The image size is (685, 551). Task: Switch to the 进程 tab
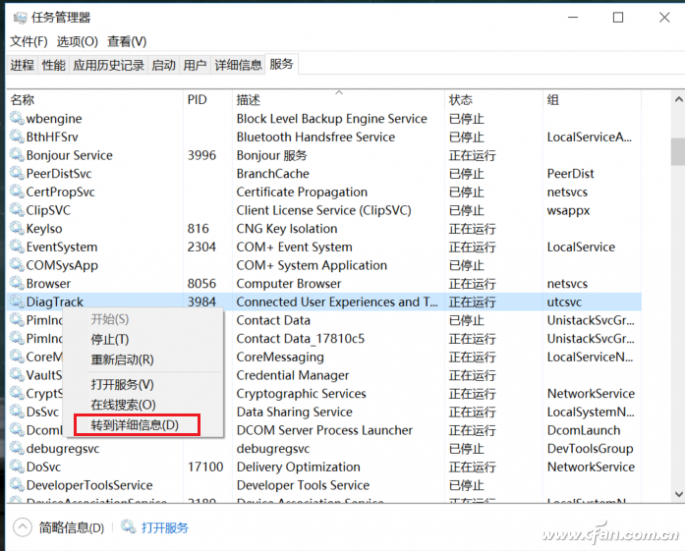22,65
